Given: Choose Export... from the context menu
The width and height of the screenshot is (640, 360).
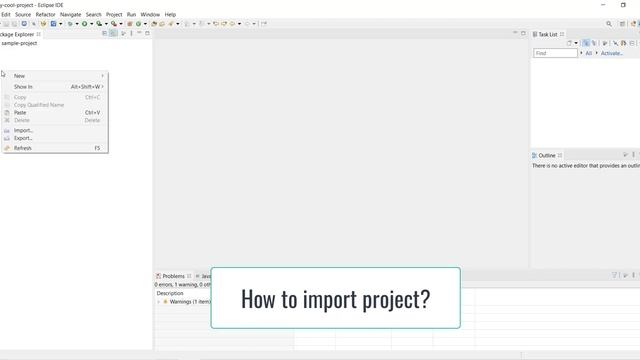Looking at the screenshot, I should tap(23, 138).
